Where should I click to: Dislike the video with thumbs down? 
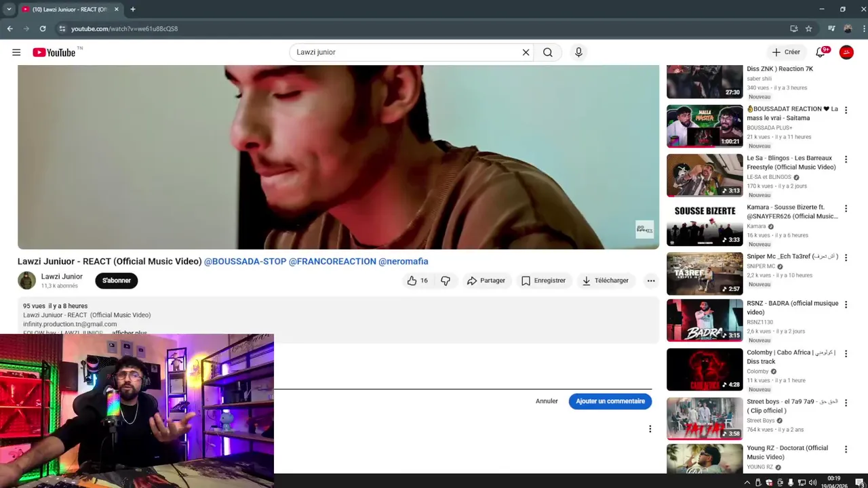(x=446, y=281)
